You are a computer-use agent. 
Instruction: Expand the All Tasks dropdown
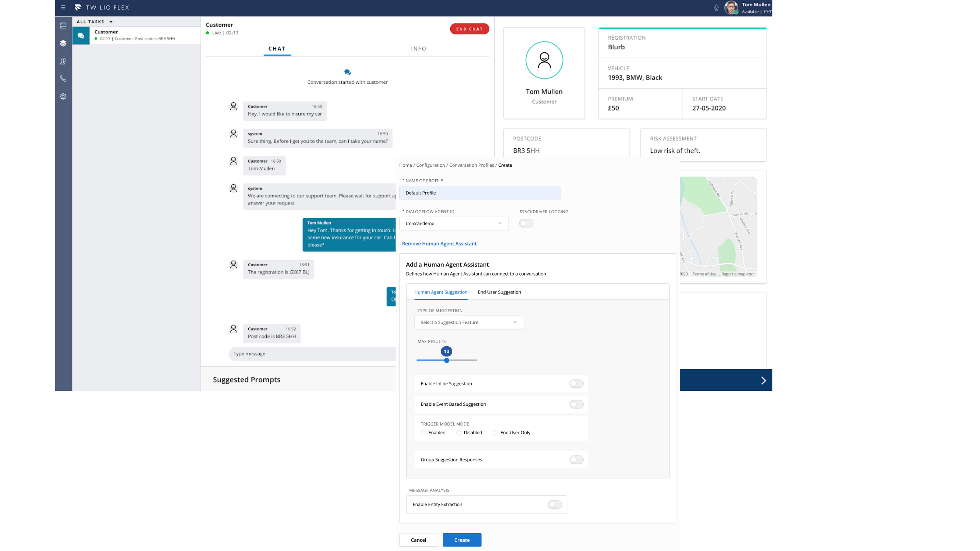(95, 22)
